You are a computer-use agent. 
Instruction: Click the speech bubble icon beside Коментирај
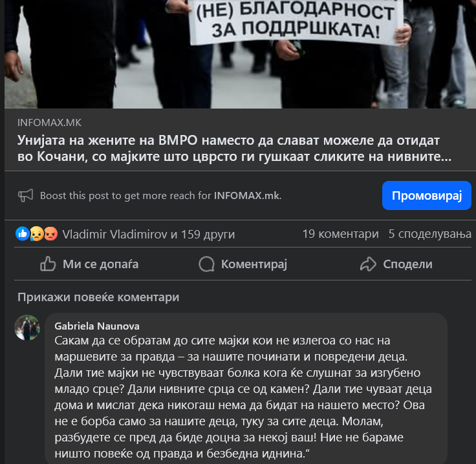pos(206,264)
